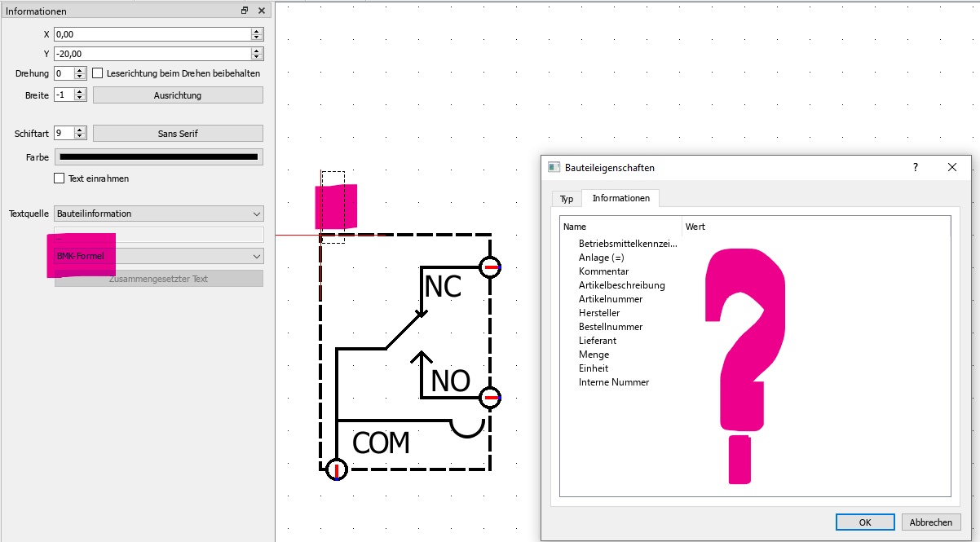Click the NO terminal on the relay symbol
The height and width of the screenshot is (542, 980).
pos(489,398)
